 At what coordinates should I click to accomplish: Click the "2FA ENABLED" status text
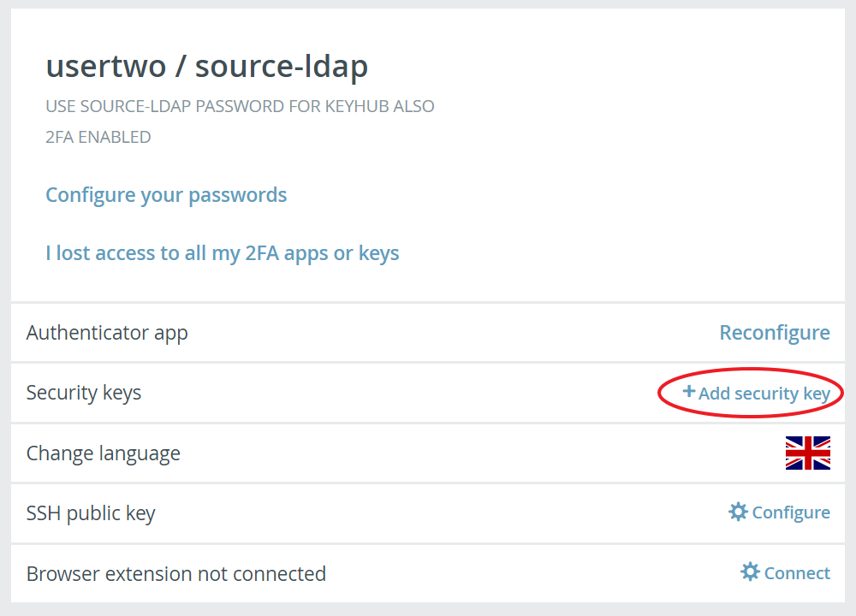point(98,137)
